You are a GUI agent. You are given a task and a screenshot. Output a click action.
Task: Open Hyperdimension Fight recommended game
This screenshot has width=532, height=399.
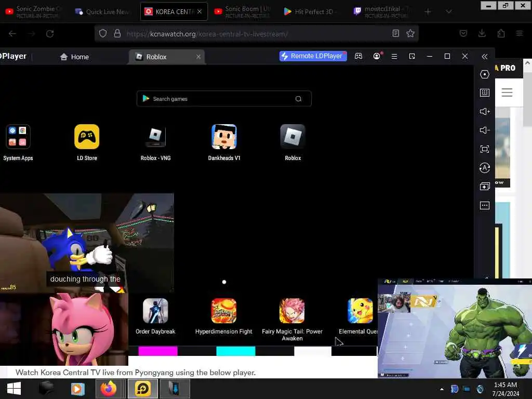[223, 311]
